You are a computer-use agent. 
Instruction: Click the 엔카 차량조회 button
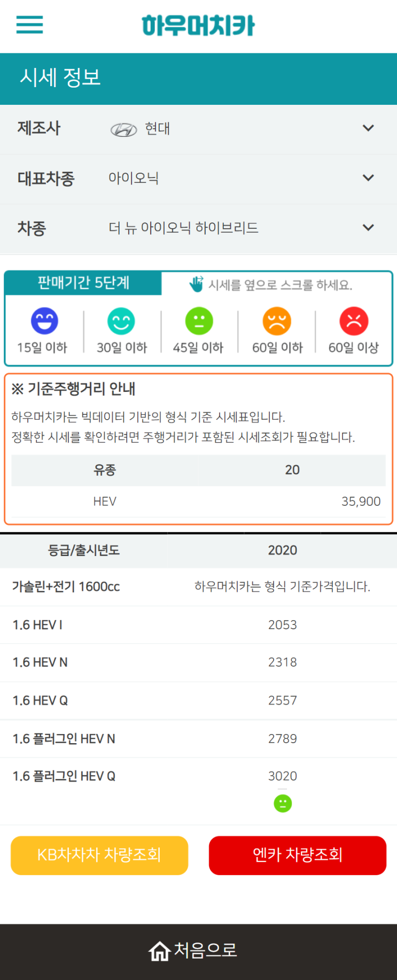click(298, 855)
